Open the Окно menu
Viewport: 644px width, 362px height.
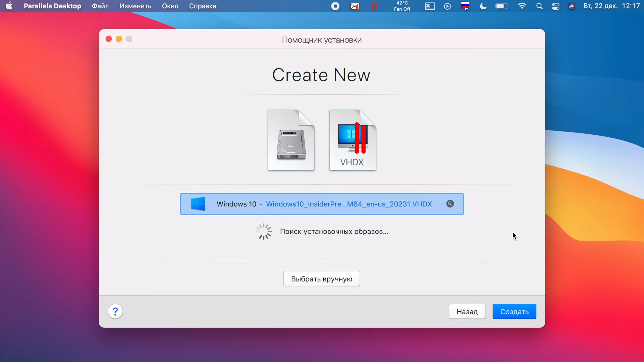tap(170, 6)
